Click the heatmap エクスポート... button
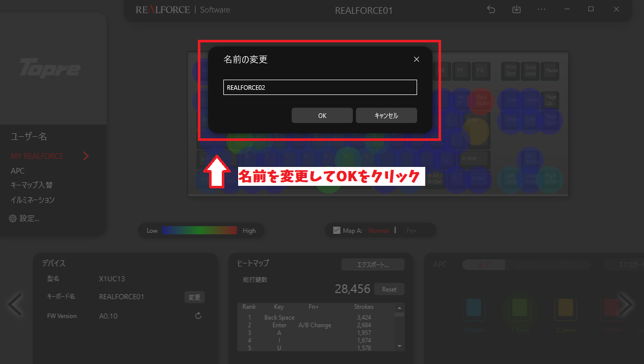 coord(373,265)
